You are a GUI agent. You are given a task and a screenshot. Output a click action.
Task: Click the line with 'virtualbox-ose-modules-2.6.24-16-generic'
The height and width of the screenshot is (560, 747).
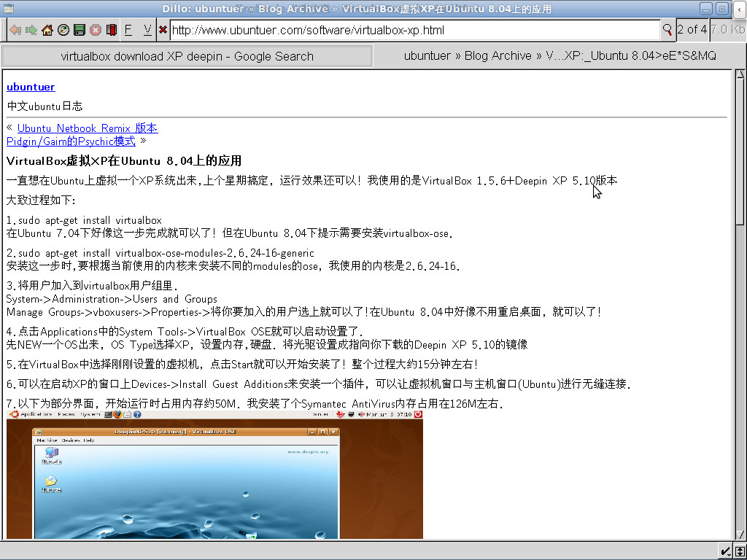click(160, 253)
